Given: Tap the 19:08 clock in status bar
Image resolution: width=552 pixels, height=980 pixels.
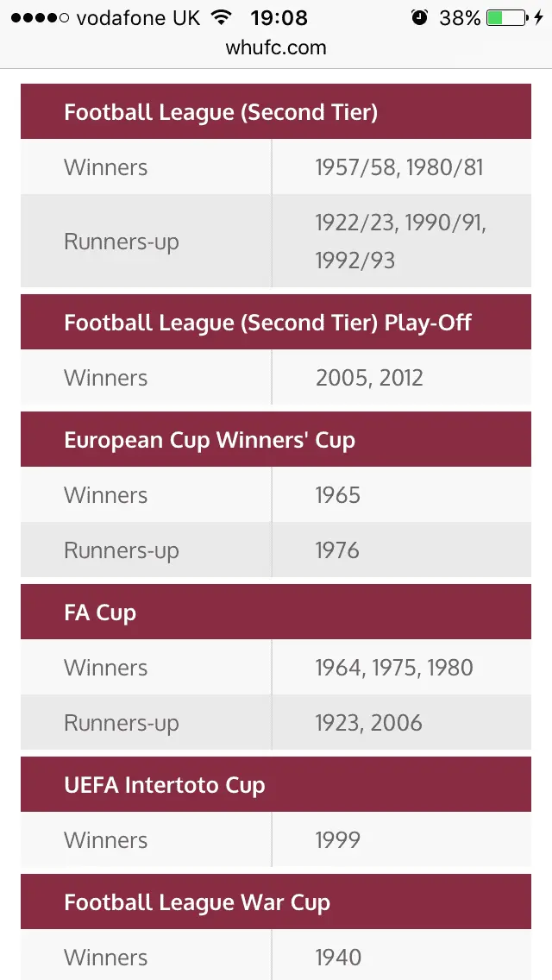Looking at the screenshot, I should click(279, 18).
